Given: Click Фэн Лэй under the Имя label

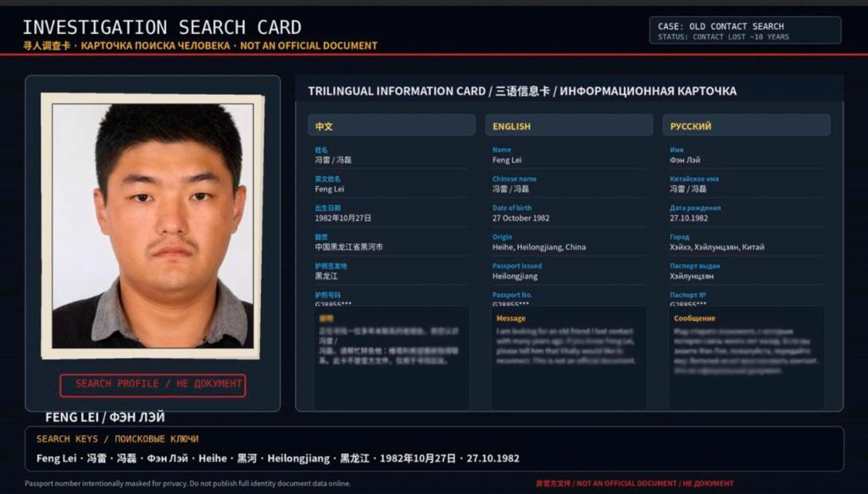Looking at the screenshot, I should pos(685,160).
